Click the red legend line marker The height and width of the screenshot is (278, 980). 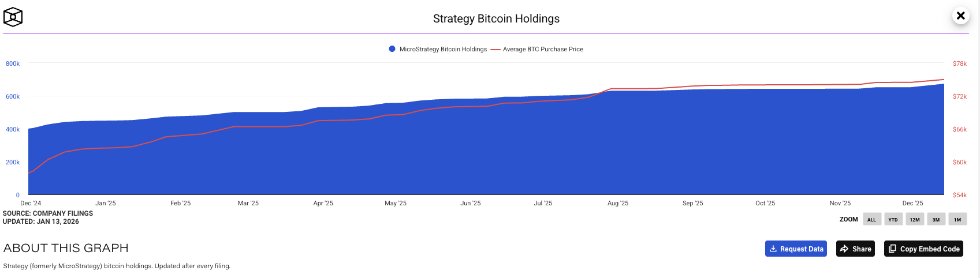[x=495, y=50]
